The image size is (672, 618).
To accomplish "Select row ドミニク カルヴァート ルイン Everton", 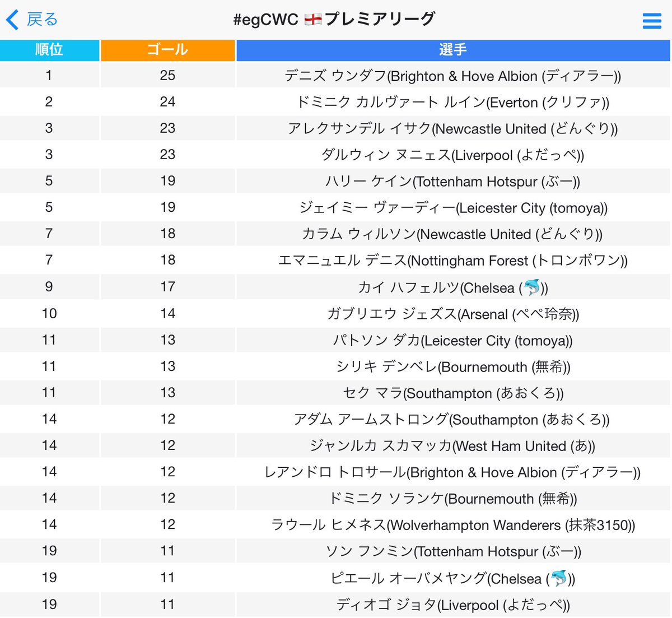I will point(336,101).
